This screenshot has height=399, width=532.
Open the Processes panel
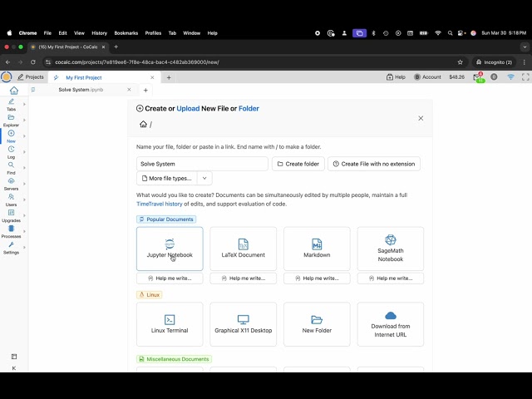click(11, 231)
